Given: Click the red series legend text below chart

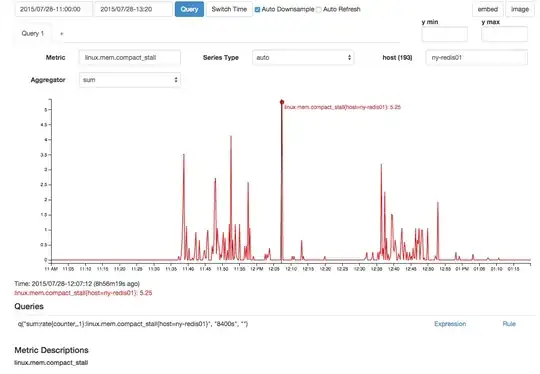Looking at the screenshot, I should (83, 293).
